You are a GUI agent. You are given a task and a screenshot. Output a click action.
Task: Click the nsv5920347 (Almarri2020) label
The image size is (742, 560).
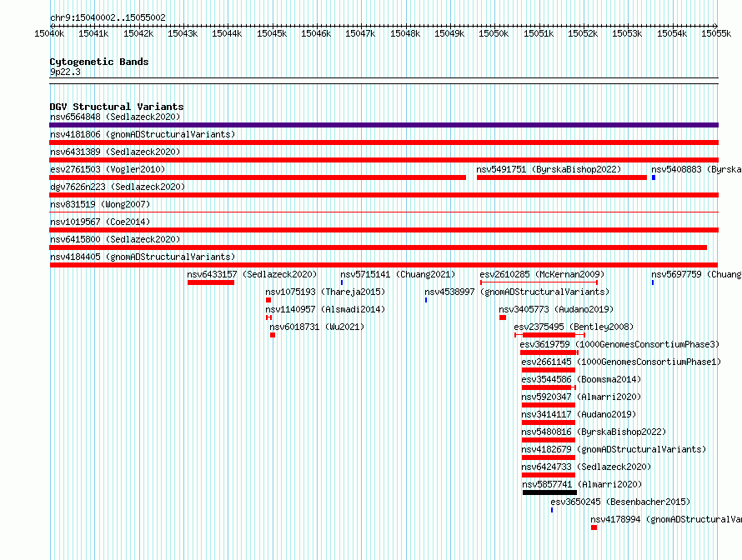[581, 397]
